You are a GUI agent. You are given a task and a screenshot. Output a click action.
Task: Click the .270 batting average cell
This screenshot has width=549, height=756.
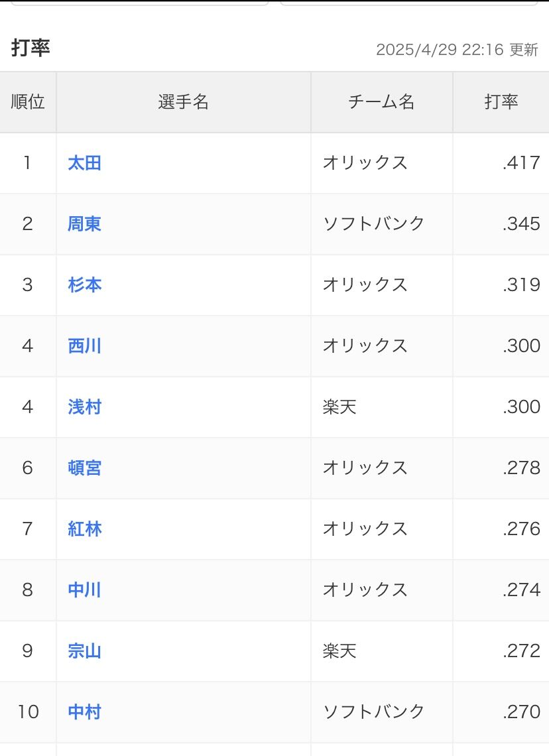(521, 712)
